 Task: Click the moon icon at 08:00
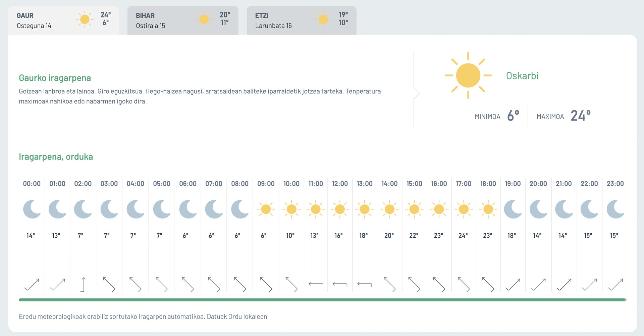coord(240,209)
